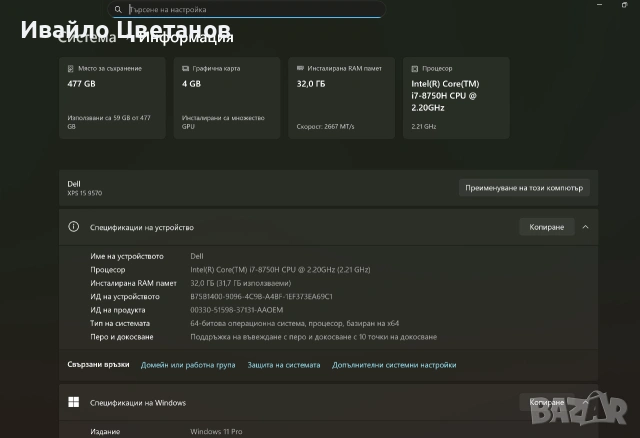This screenshot has width=640, height=438.
Task: Minimize the Settings window
Action: [x=599, y=5]
